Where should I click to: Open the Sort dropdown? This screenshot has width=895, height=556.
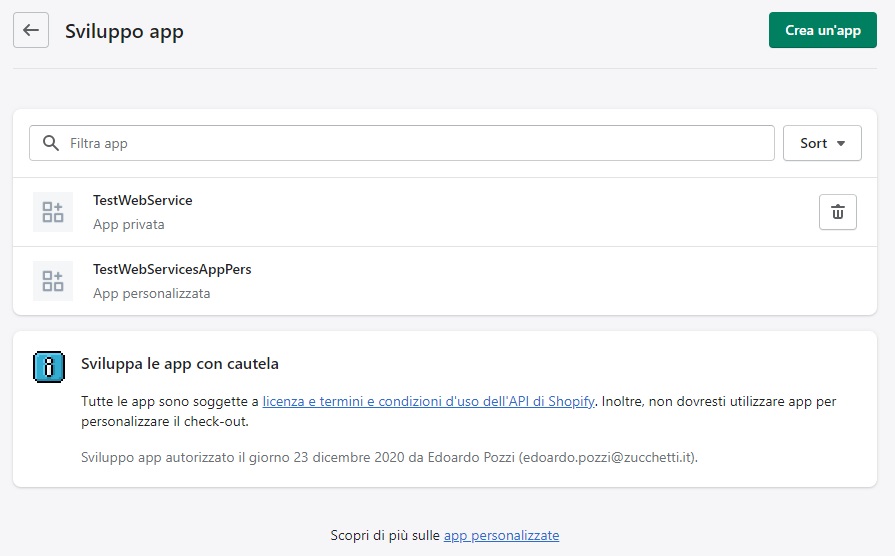pos(822,143)
